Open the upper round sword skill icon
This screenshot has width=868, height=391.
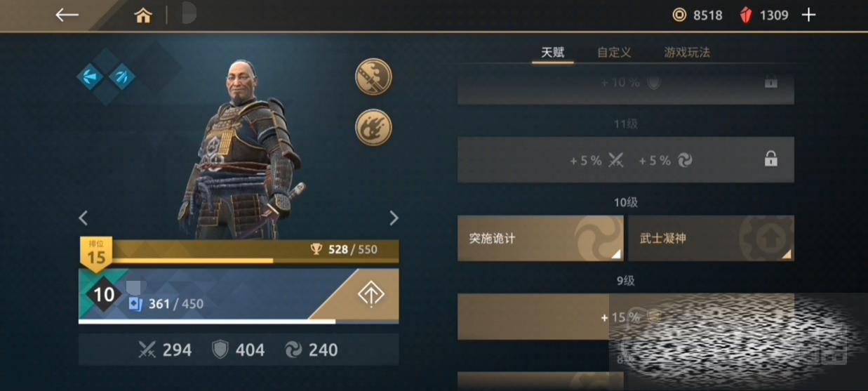point(373,77)
